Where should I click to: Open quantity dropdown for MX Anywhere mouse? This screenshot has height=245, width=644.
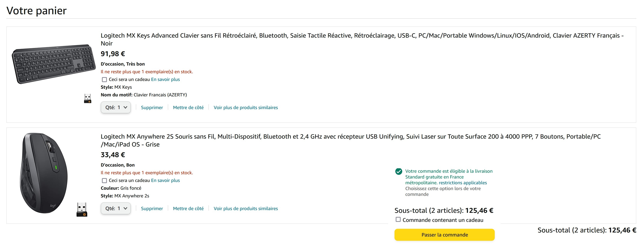coord(116,208)
